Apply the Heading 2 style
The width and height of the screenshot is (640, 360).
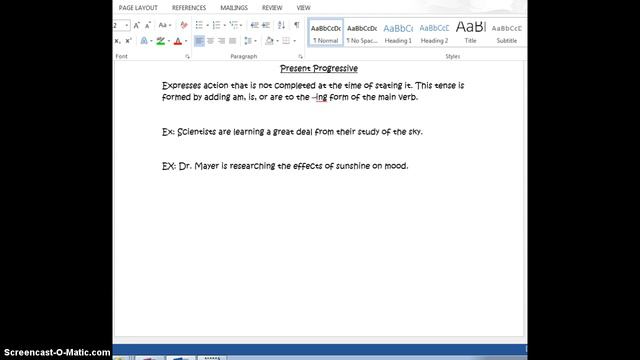[434, 33]
